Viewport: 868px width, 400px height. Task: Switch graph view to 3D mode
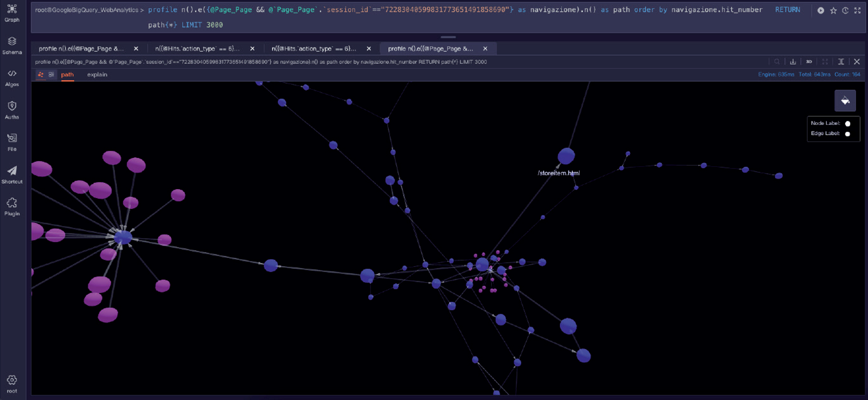[x=809, y=62]
